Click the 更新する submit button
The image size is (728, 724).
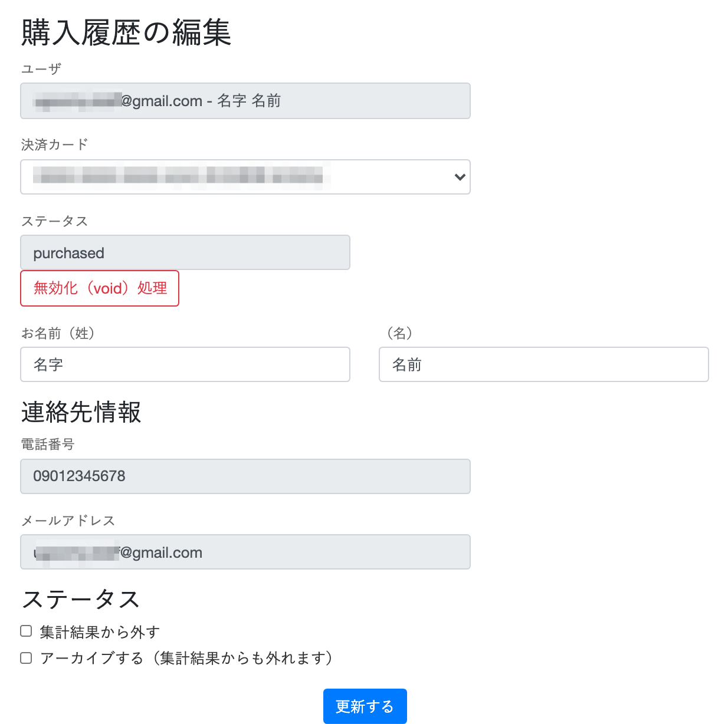tap(365, 706)
